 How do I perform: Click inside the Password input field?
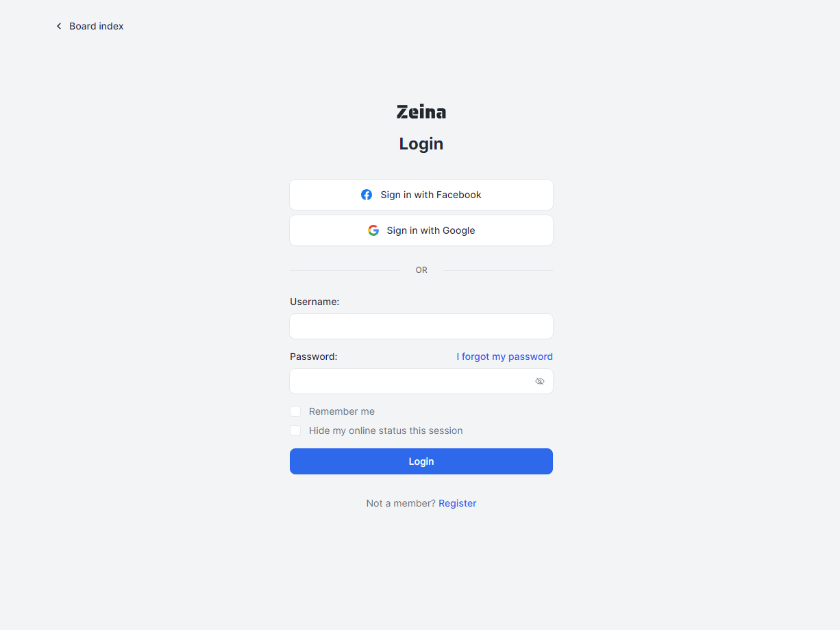tap(411, 381)
